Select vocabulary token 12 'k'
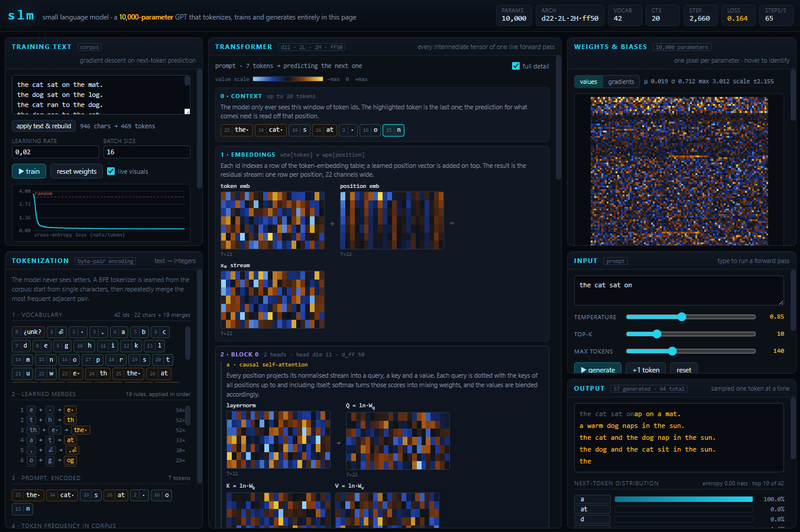The width and height of the screenshot is (800, 532). click(131, 345)
